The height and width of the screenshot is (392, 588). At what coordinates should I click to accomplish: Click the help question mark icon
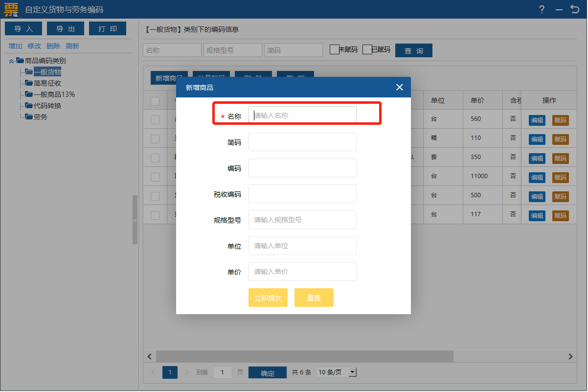[542, 9]
